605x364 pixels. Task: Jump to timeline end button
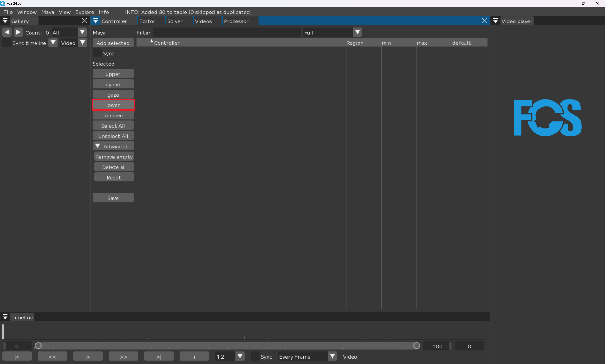pyautogui.click(x=159, y=356)
